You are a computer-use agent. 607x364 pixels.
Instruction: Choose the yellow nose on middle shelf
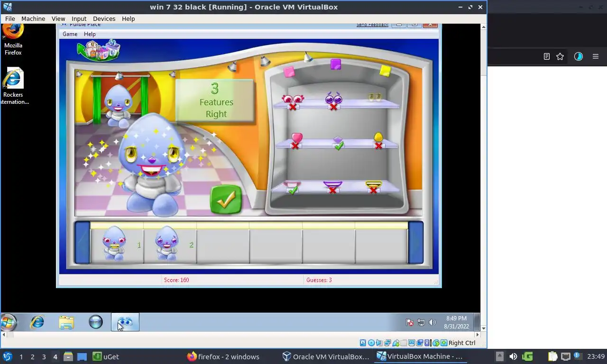pyautogui.click(x=378, y=137)
